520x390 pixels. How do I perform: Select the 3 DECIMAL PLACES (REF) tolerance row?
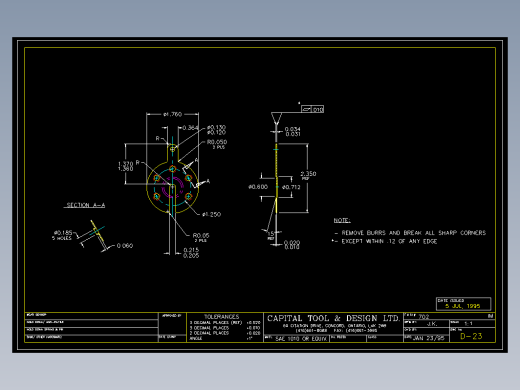225,323
